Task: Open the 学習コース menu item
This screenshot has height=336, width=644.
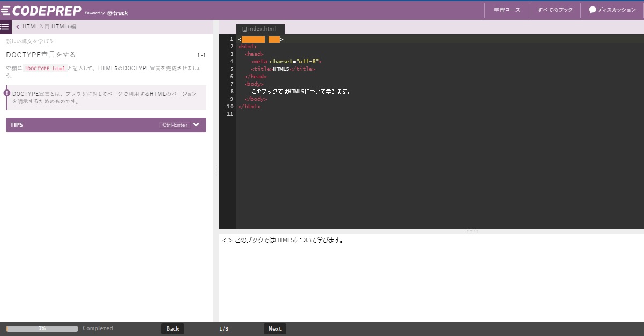Action: click(506, 9)
